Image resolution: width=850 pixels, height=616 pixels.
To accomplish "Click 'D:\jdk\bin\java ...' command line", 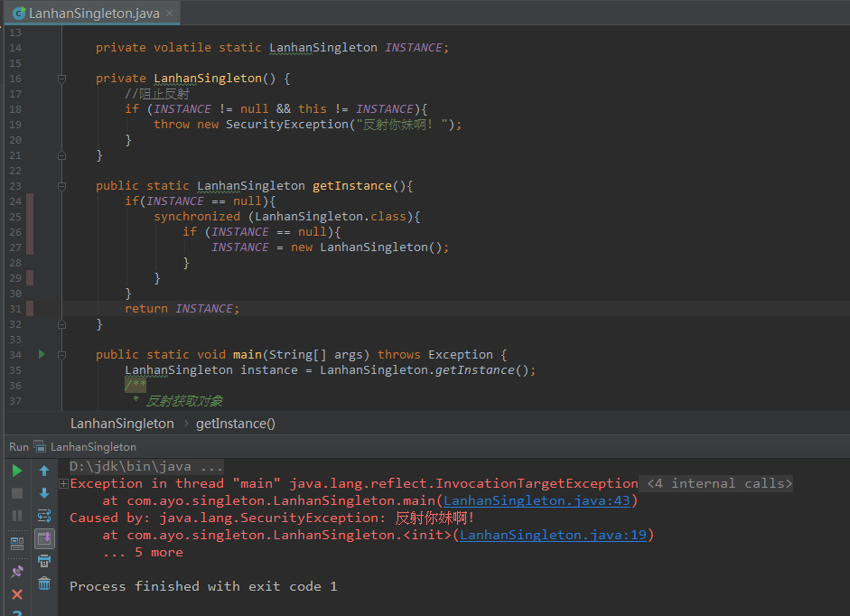I will (x=145, y=466).
